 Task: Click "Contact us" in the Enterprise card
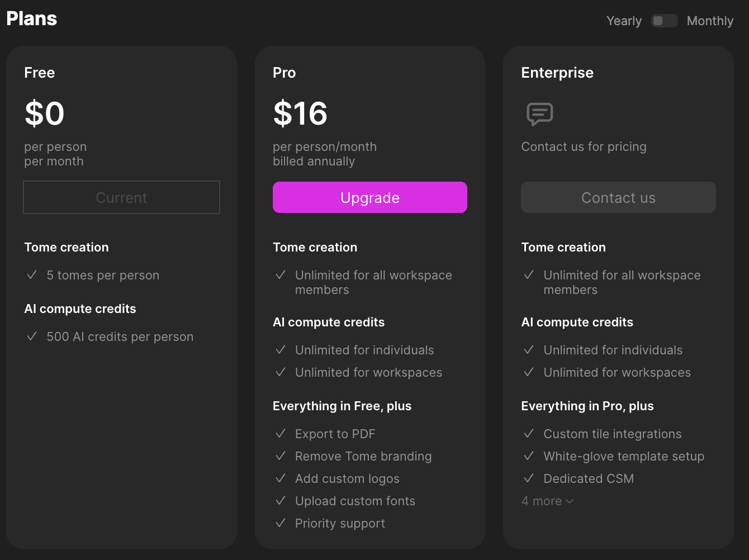(x=618, y=197)
